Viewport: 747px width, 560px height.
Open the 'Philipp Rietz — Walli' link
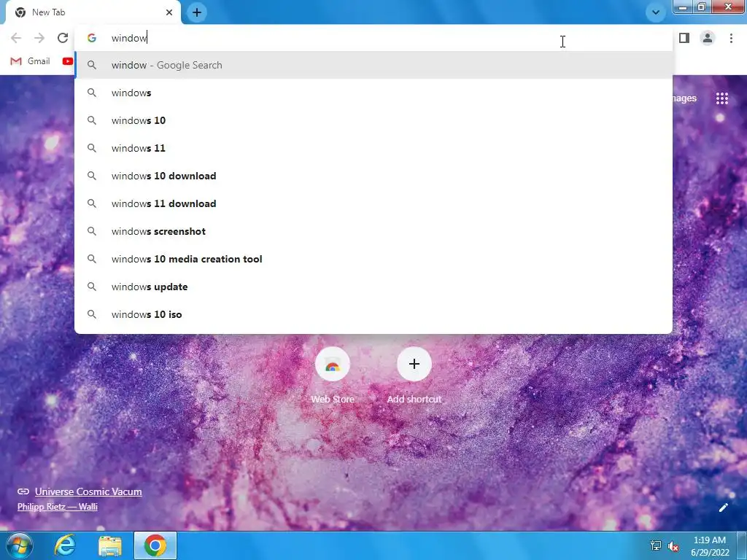click(x=58, y=507)
